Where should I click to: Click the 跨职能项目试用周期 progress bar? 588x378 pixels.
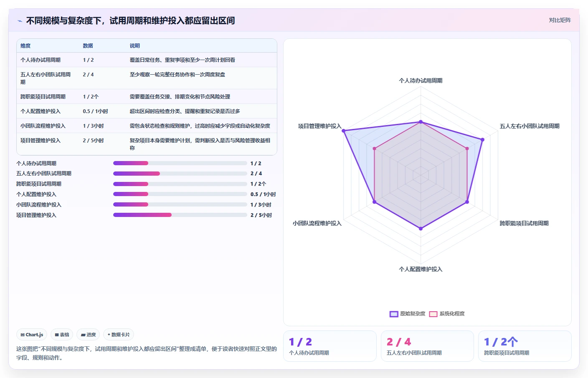[x=180, y=184]
